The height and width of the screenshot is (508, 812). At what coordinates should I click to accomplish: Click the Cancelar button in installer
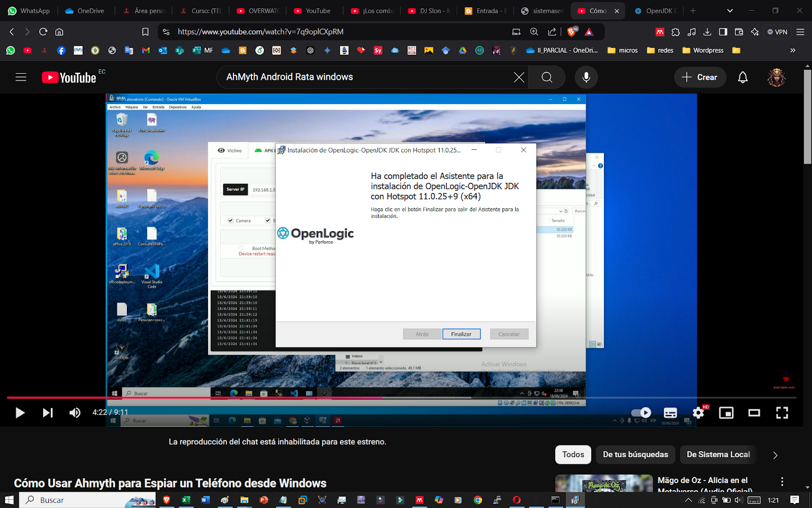click(x=509, y=334)
